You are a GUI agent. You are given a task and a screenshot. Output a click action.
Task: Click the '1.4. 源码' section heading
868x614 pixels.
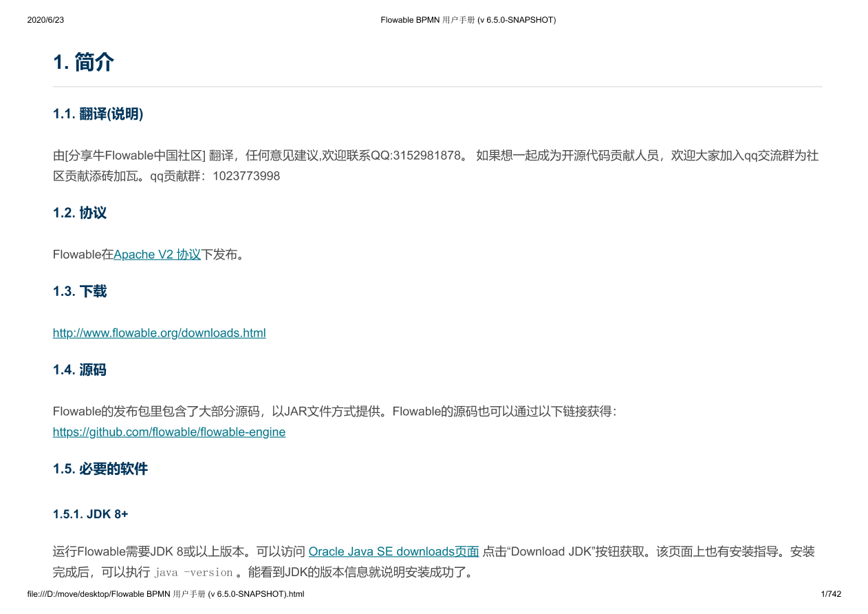coord(80,370)
